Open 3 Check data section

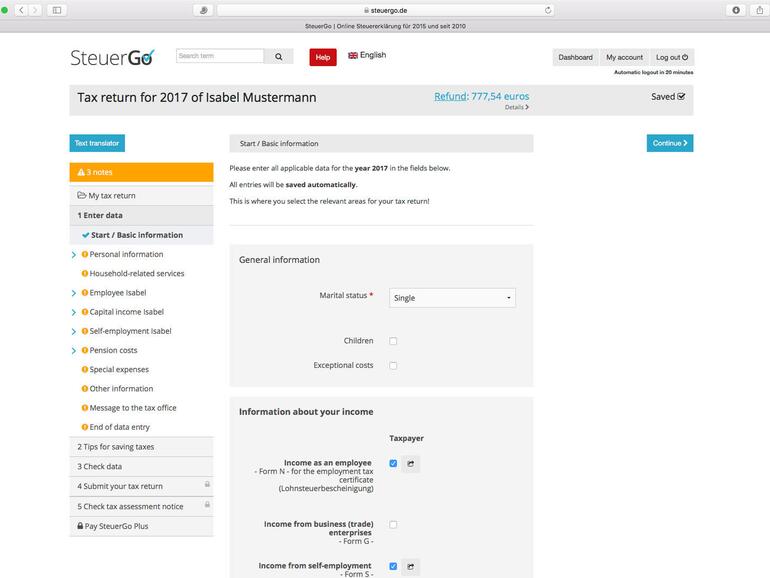(x=141, y=467)
